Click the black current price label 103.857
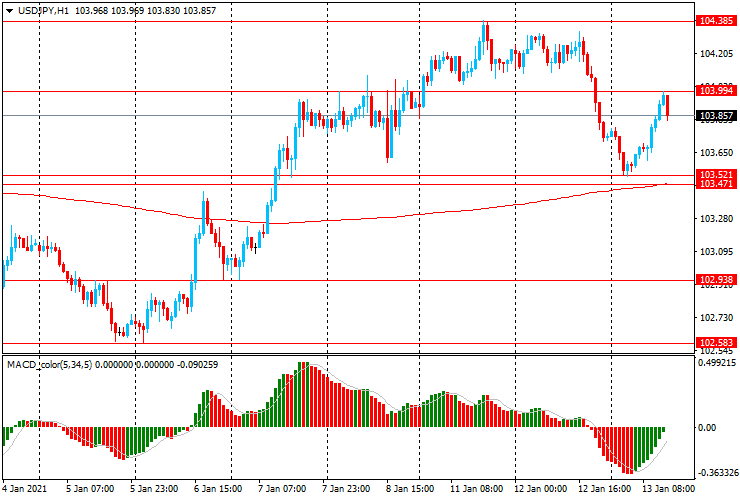Image resolution: width=740 pixels, height=500 pixels. (x=716, y=116)
